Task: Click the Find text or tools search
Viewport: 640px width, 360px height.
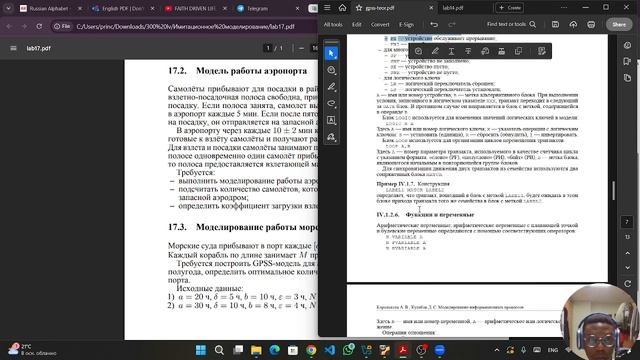Action: click(x=511, y=24)
